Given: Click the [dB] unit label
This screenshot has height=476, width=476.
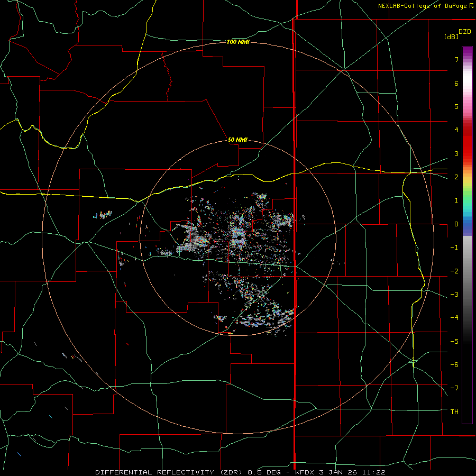Looking at the screenshot, I should pos(452,36).
